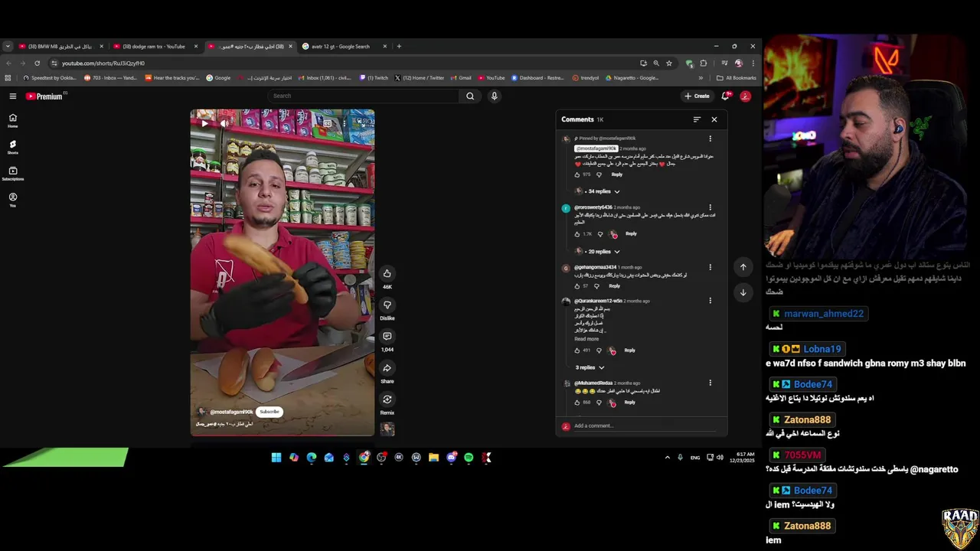
Task: Open the Speedtest by Ookla bookmark
Action: pyautogui.click(x=50, y=77)
